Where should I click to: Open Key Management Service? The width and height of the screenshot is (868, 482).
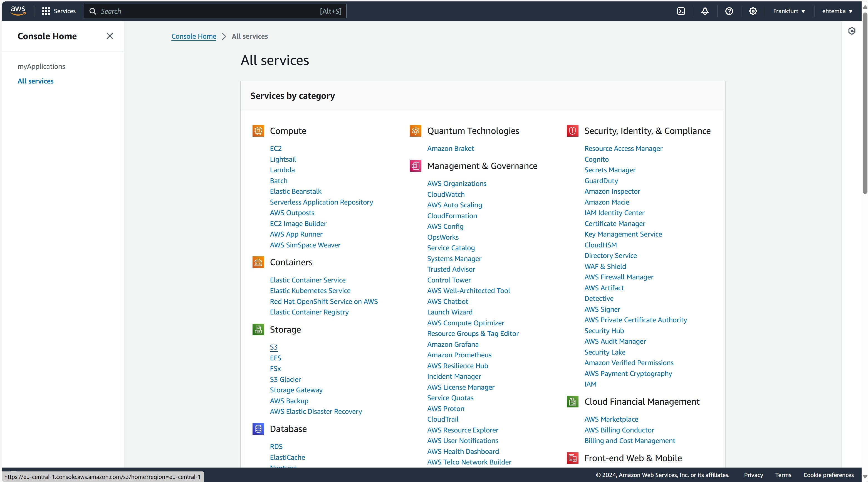623,234
